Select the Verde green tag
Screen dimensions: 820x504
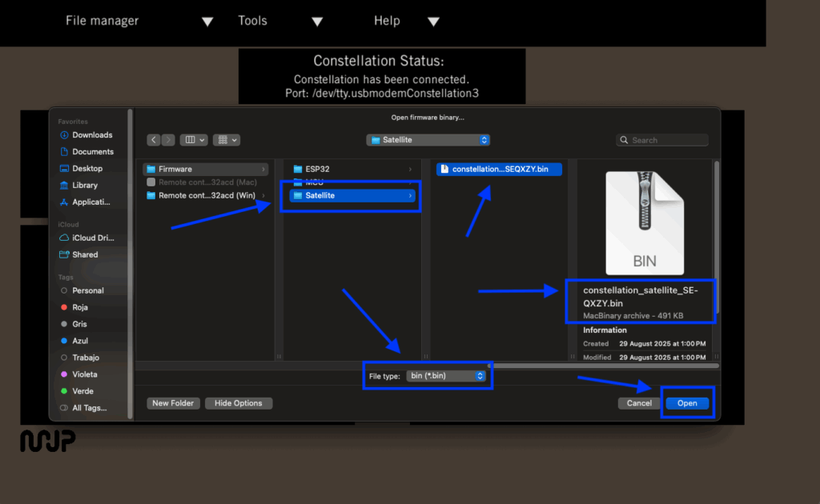point(82,391)
